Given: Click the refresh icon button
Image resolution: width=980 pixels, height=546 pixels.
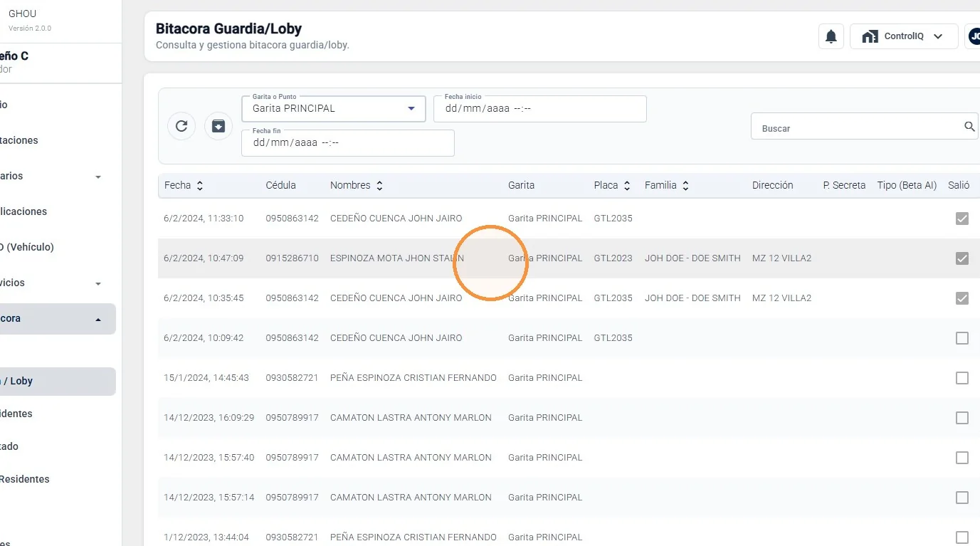Looking at the screenshot, I should [x=181, y=126].
